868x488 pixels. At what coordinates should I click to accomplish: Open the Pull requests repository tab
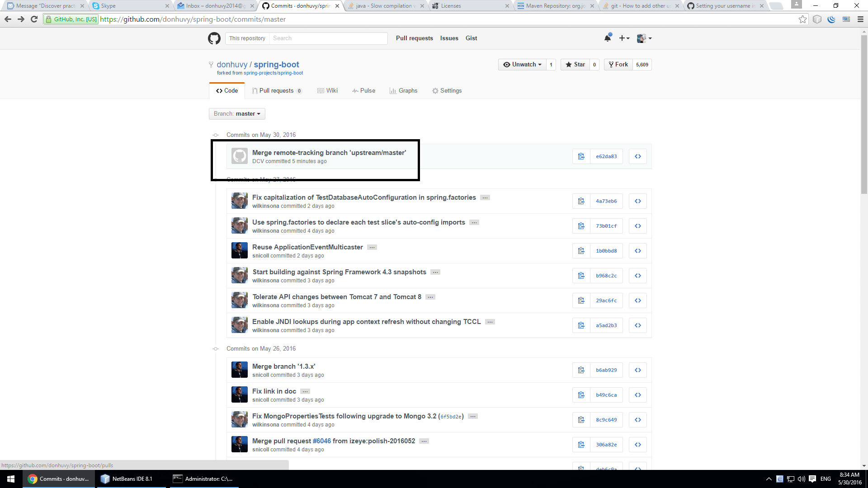coord(277,91)
